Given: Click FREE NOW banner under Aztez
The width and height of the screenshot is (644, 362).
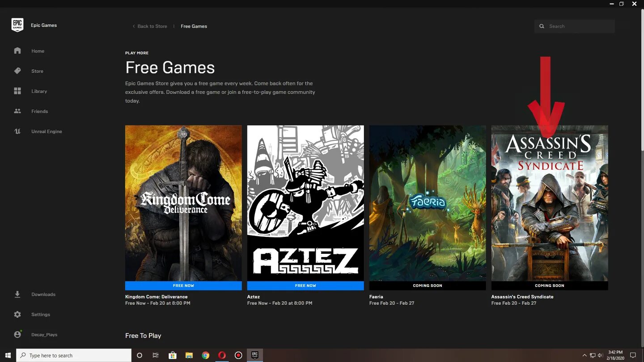Looking at the screenshot, I should [x=305, y=286].
